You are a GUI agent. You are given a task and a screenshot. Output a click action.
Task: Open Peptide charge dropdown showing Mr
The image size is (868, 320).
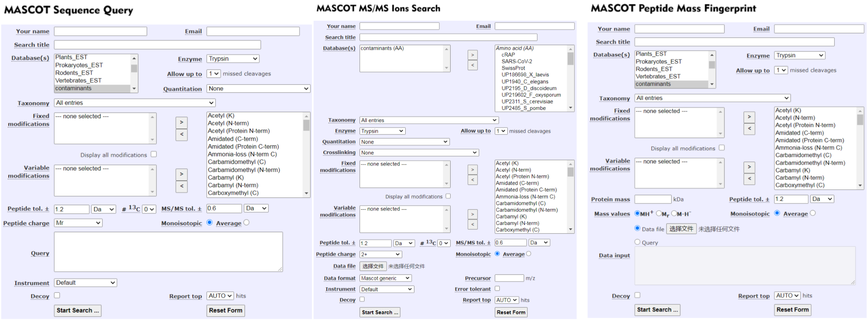tap(78, 223)
